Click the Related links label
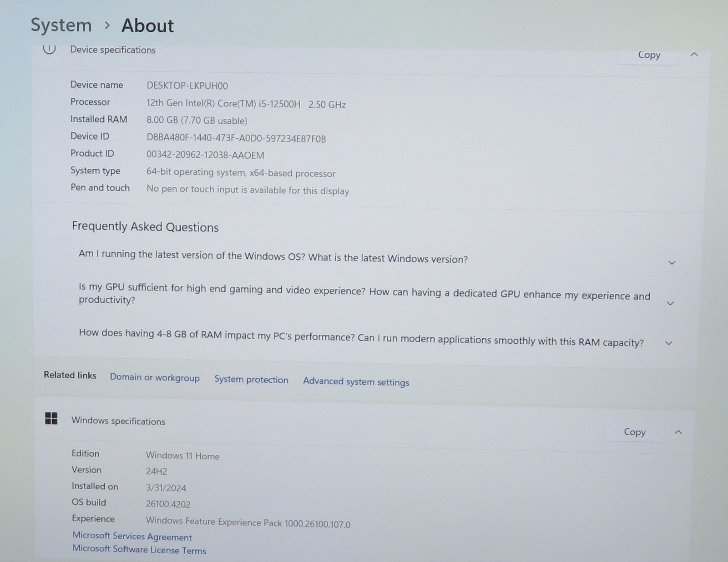The width and height of the screenshot is (728, 562). coord(70,375)
